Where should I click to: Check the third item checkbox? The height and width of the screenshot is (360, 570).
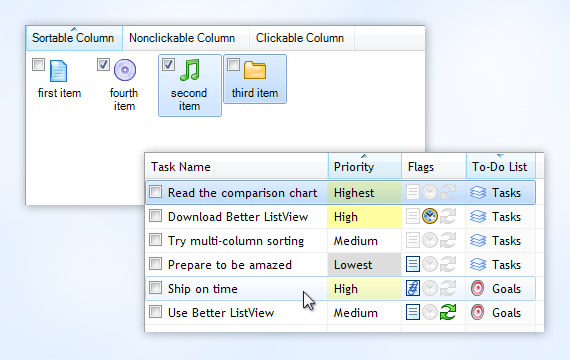coord(233,64)
